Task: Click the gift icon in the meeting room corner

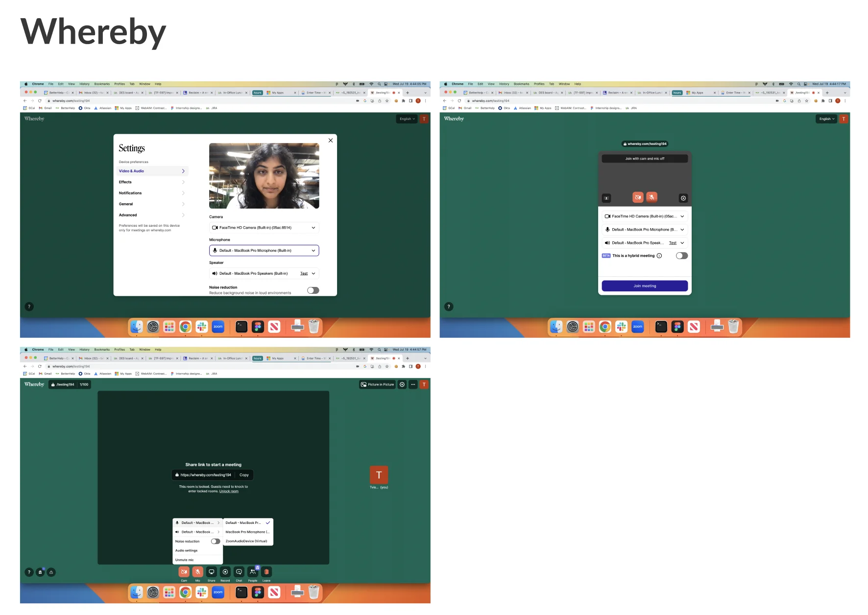Action: coord(40,572)
